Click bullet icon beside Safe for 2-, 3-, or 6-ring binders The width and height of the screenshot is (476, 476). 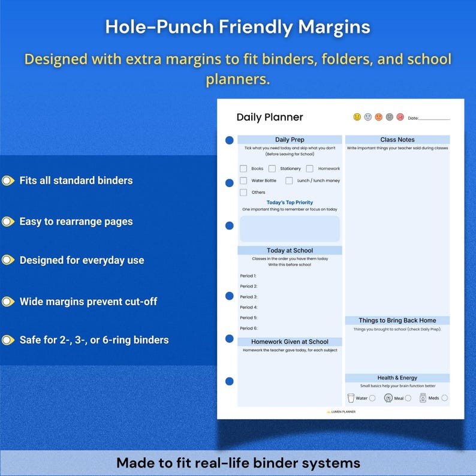point(8,340)
